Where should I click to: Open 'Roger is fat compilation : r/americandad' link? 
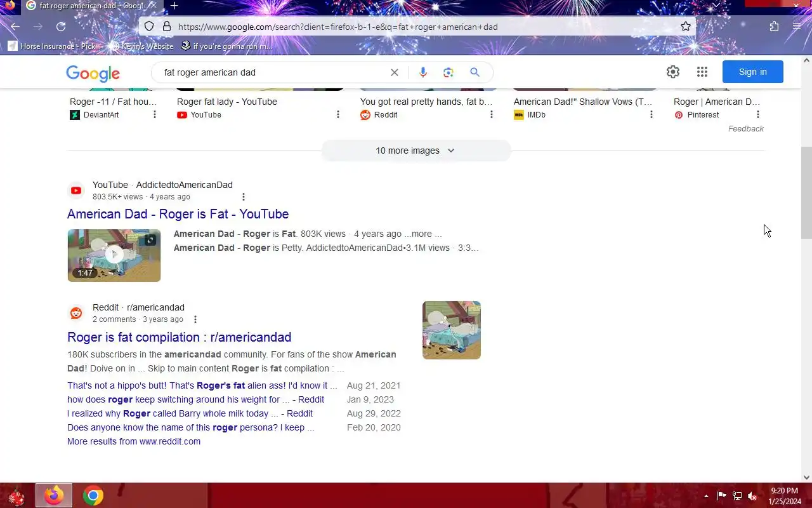179,337
